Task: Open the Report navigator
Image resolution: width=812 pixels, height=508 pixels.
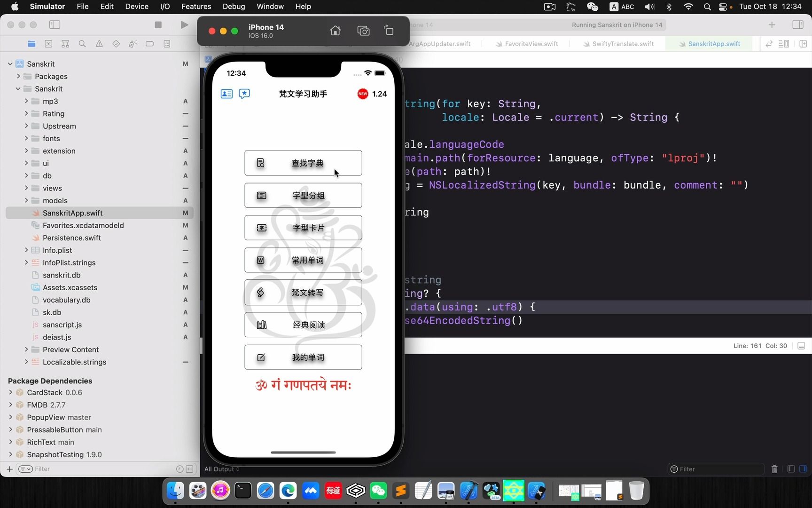Action: tap(167, 44)
